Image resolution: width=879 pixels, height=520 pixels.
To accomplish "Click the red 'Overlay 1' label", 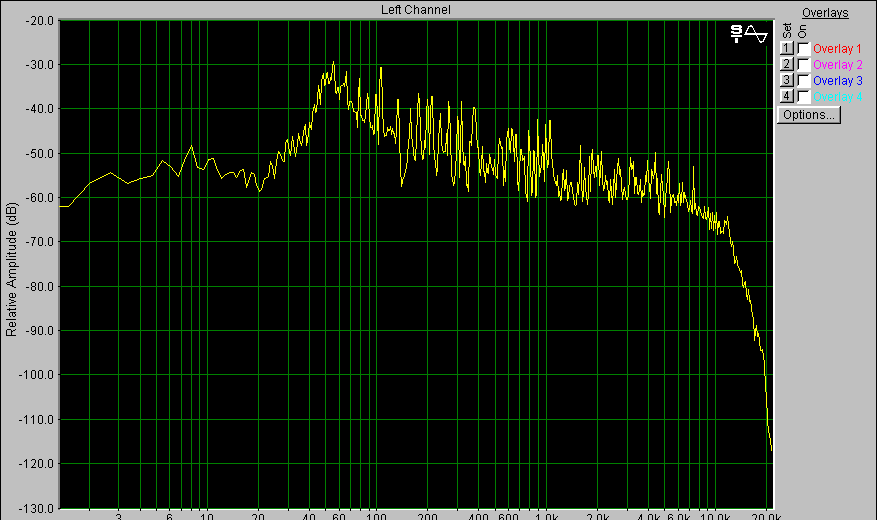I will 838,49.
